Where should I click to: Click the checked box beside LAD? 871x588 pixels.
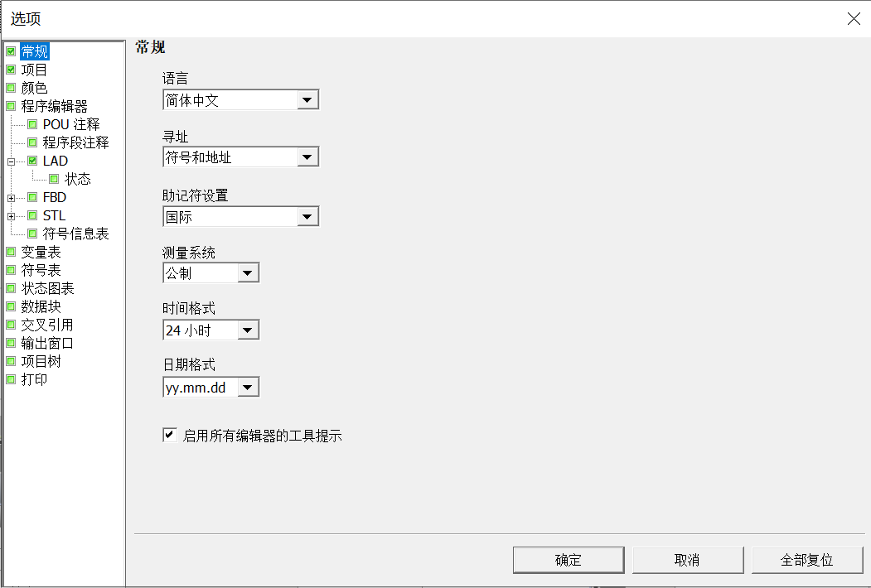click(x=32, y=161)
